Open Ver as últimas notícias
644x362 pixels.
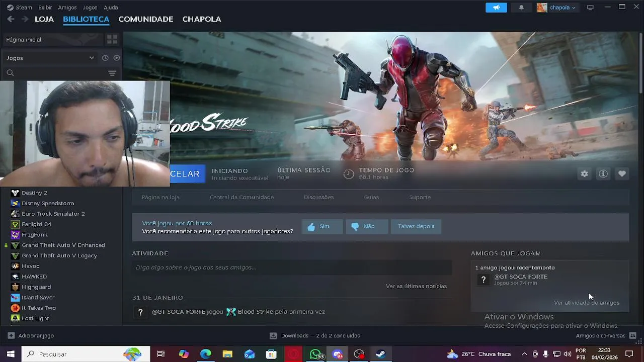tap(416, 286)
